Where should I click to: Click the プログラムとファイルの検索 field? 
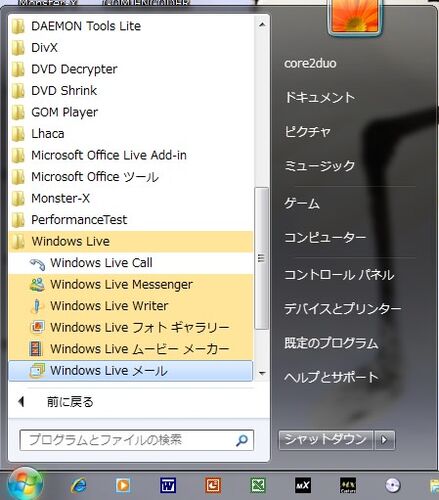coord(137,440)
